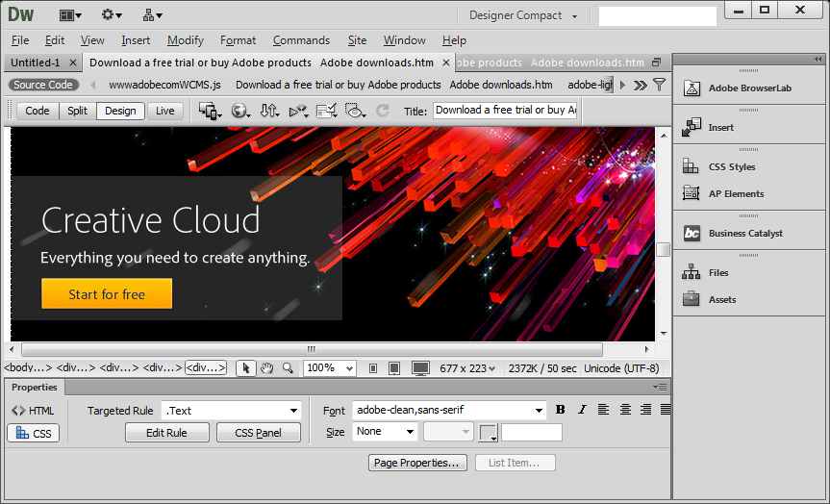Open Page Properties dialog
The image size is (830, 504).
point(417,463)
